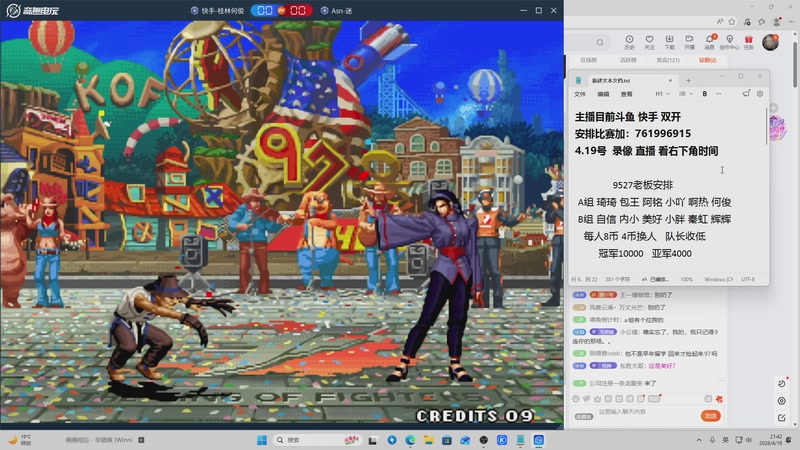This screenshot has height=450, width=800.
Task: Click the red gift icon at chat toolbar right
Action: (719, 399)
